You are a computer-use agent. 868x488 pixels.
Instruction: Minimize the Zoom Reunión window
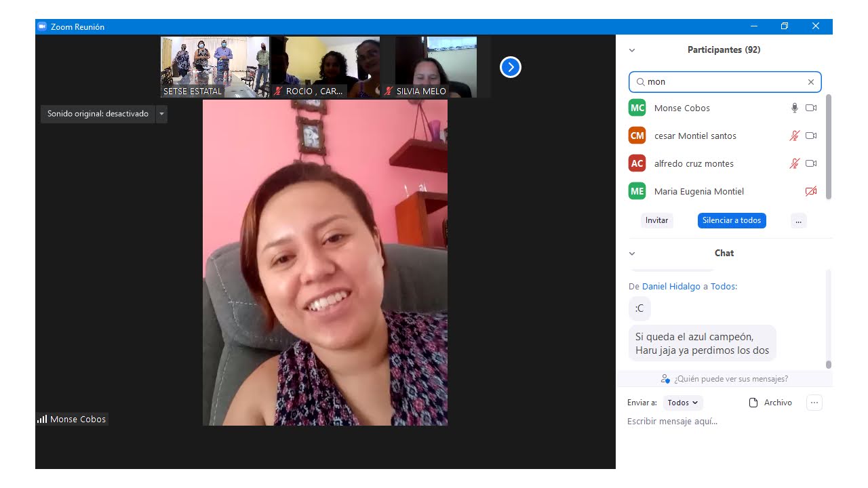tap(754, 26)
